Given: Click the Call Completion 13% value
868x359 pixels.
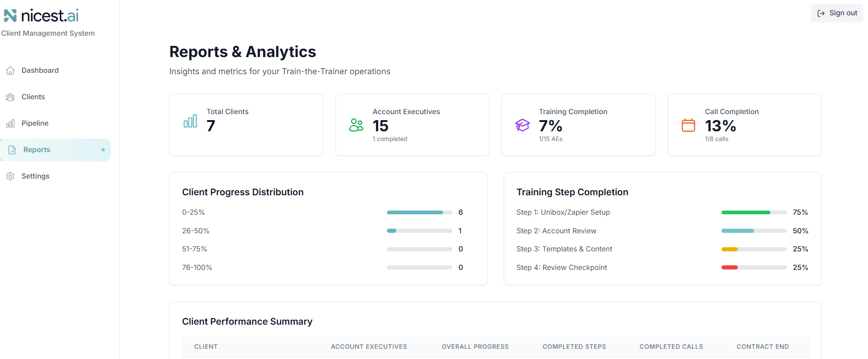Looking at the screenshot, I should pos(721,126).
